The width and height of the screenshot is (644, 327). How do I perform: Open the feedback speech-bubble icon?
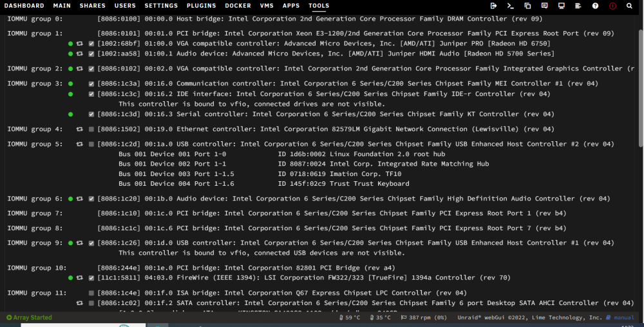(545, 6)
